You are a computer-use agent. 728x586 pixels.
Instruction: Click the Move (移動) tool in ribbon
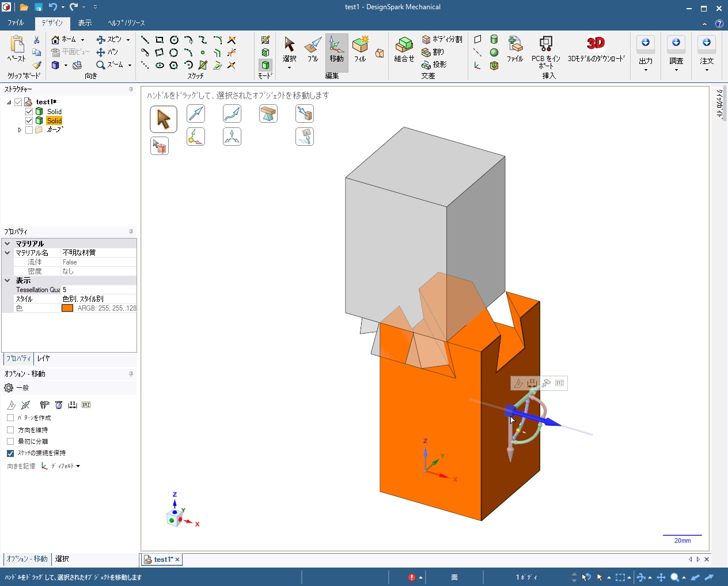[336, 49]
